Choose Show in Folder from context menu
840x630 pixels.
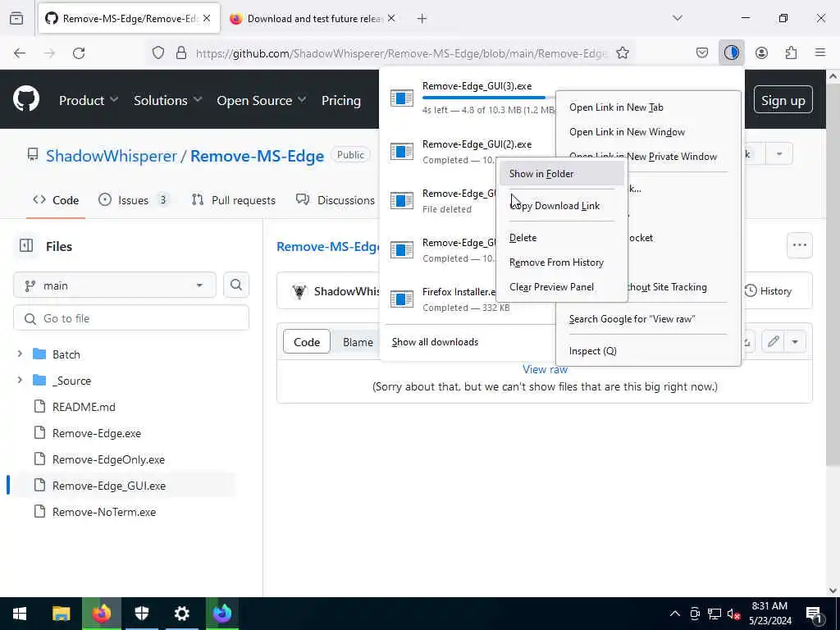tap(561, 174)
